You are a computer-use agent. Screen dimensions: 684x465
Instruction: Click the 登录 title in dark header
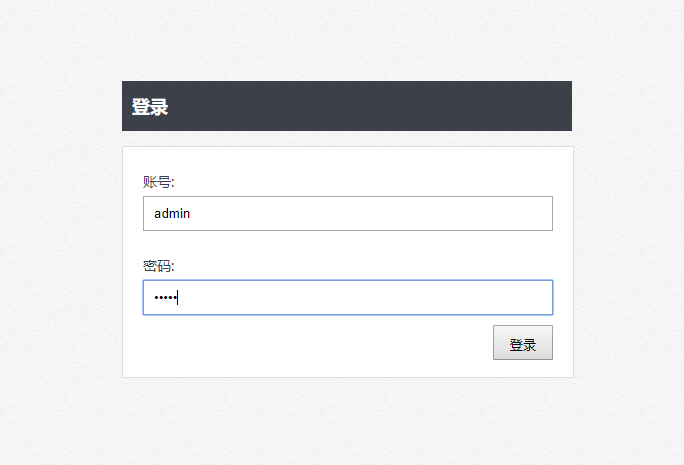coord(150,107)
